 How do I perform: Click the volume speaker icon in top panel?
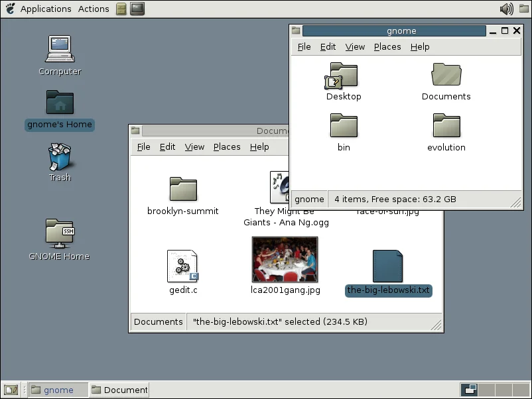[505, 9]
